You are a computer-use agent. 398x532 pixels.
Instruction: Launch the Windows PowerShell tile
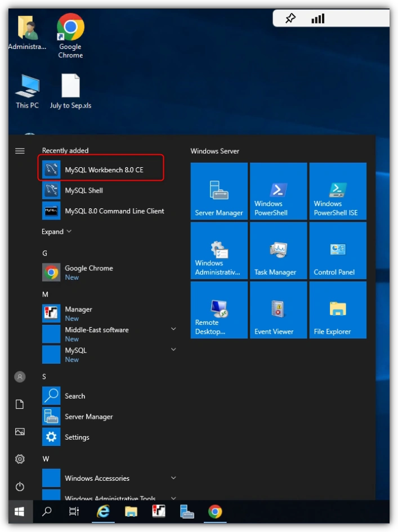click(x=278, y=191)
